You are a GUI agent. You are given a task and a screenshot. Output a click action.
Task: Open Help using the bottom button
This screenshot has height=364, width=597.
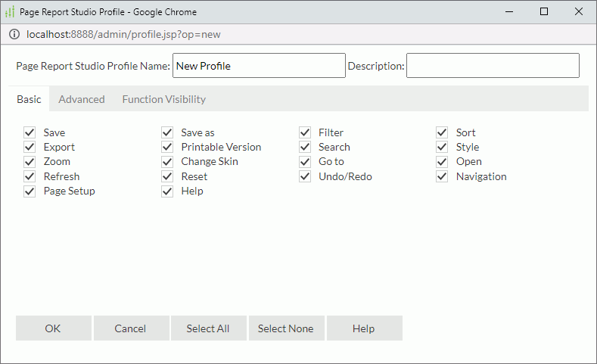tap(364, 328)
